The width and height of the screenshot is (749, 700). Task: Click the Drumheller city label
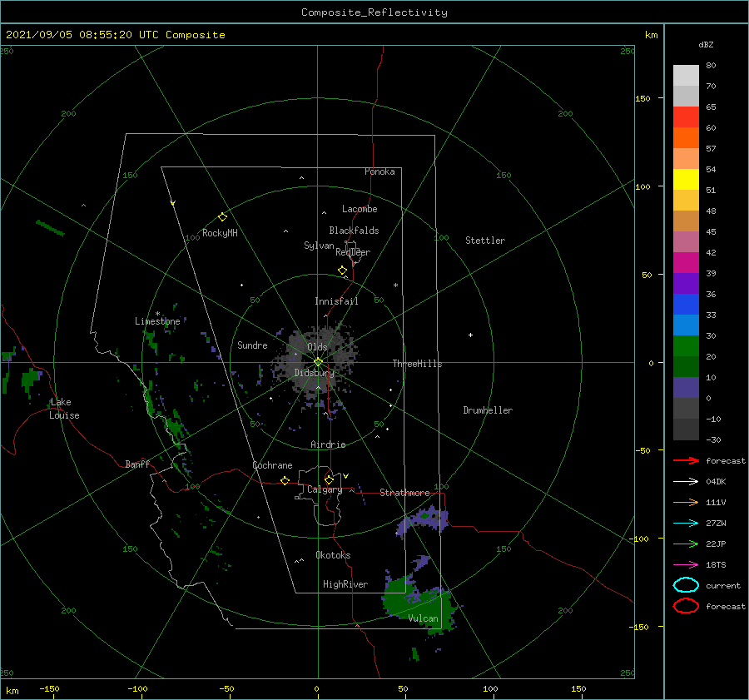coord(488,410)
